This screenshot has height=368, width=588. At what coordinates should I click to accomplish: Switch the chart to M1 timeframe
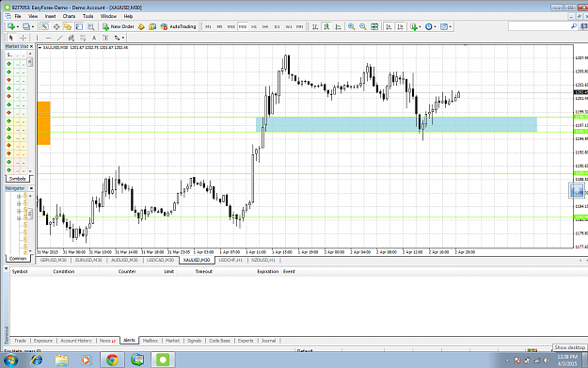click(208, 26)
